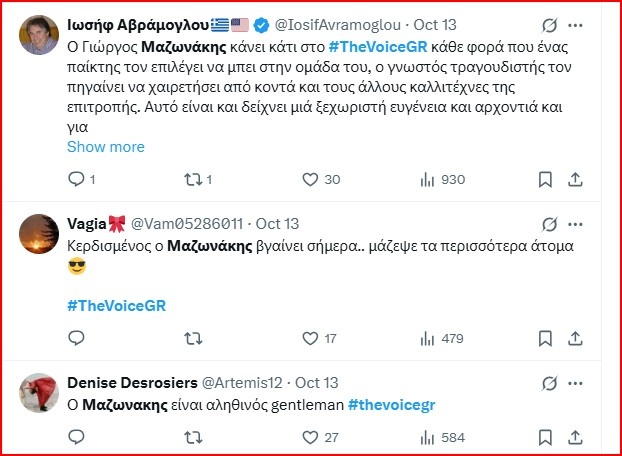Open reply icon on Denise Desrosiers's tweet
The image size is (622, 456).
[76, 437]
